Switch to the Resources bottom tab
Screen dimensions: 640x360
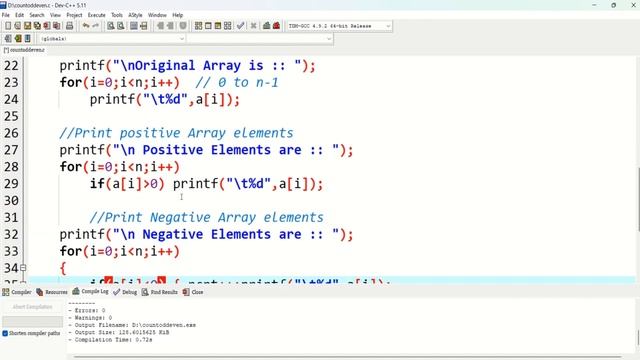(52, 292)
